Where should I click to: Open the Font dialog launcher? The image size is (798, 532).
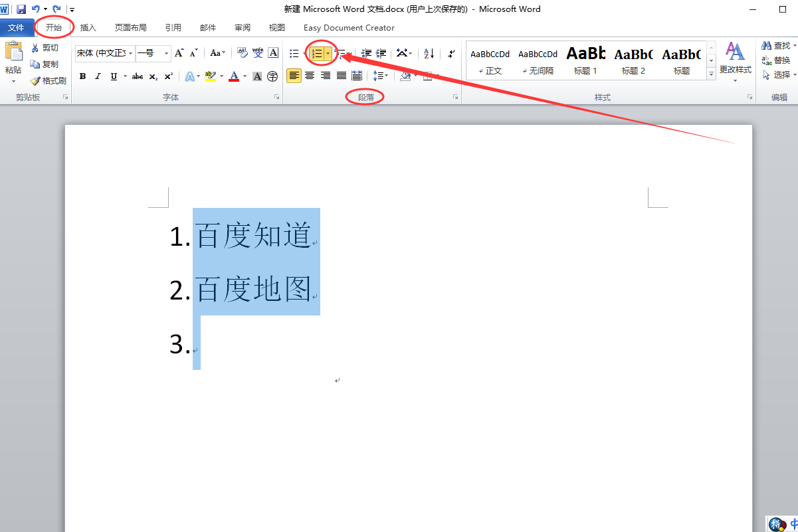click(276, 98)
